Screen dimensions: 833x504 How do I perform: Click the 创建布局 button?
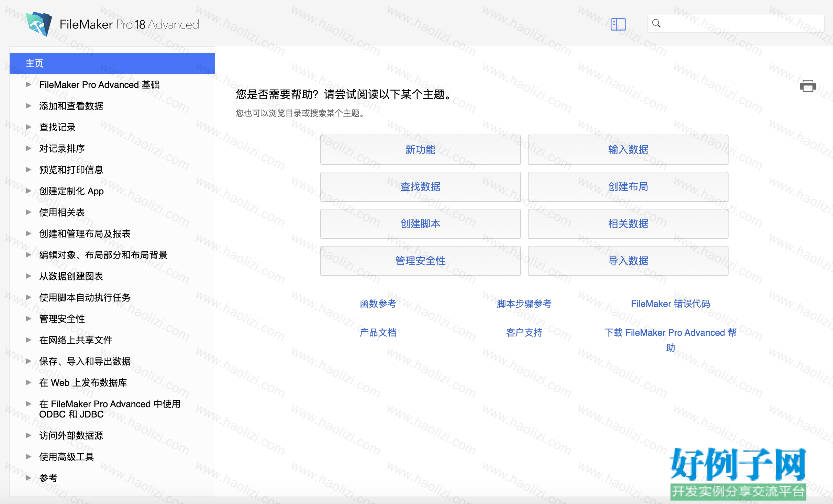click(628, 187)
